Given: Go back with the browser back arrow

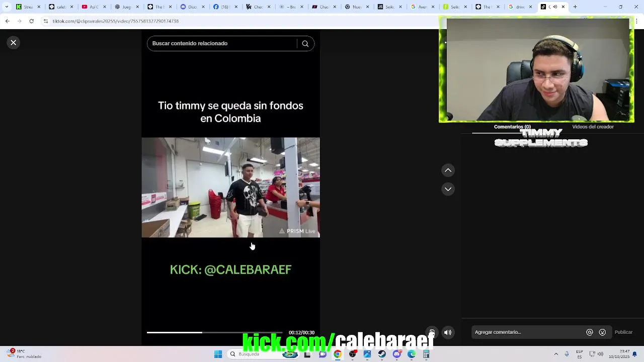Looking at the screenshot, I should (x=7, y=21).
